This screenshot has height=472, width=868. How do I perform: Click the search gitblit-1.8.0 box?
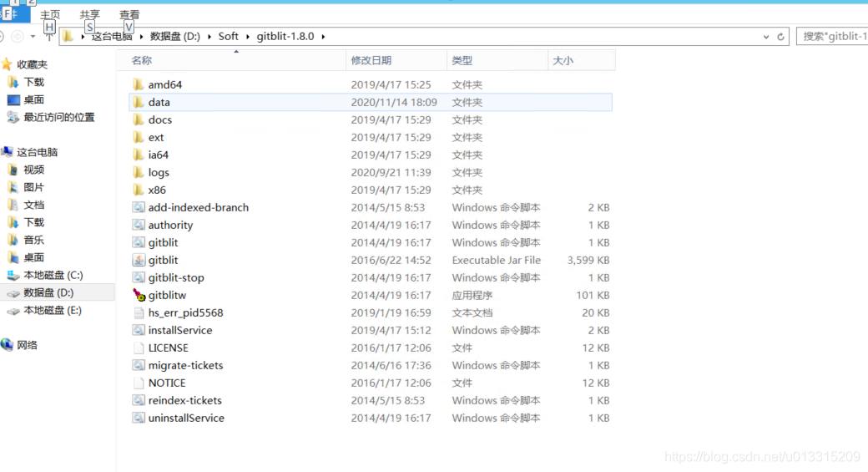pos(832,37)
